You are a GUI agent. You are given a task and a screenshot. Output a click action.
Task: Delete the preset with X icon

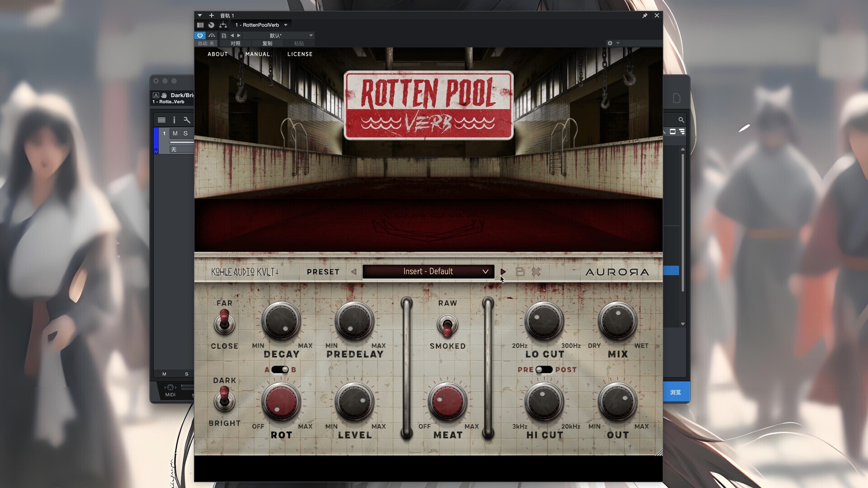(x=536, y=272)
